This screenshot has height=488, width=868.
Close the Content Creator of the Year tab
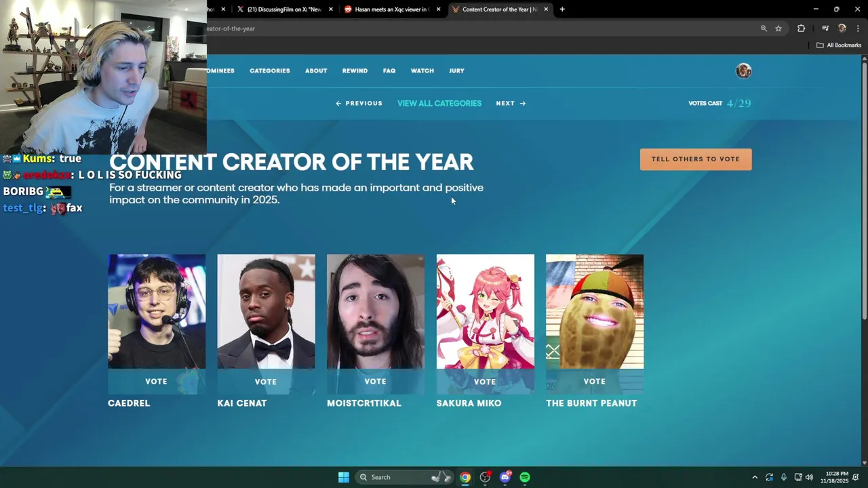pos(546,9)
